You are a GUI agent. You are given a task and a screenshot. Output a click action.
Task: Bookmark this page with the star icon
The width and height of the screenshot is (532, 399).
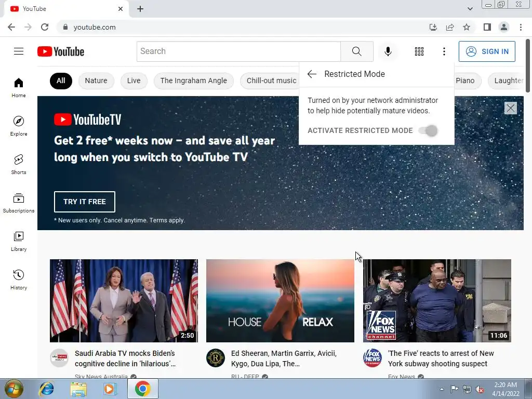[467, 27]
